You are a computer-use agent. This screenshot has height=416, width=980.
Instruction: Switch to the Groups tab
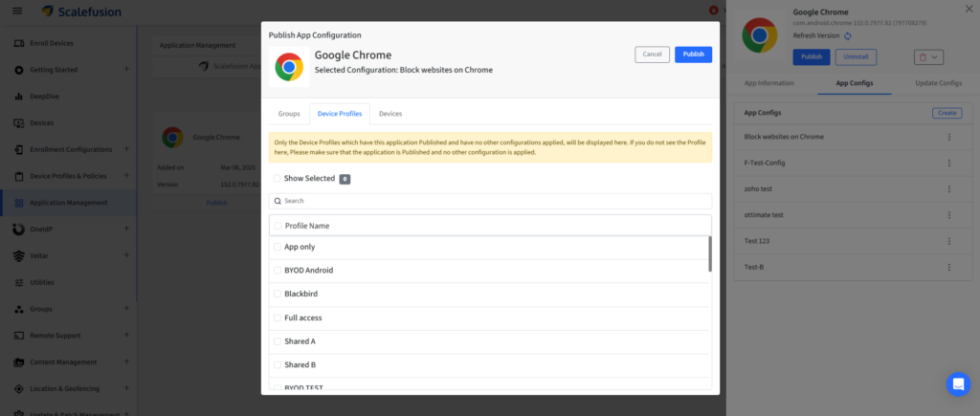tap(289, 114)
